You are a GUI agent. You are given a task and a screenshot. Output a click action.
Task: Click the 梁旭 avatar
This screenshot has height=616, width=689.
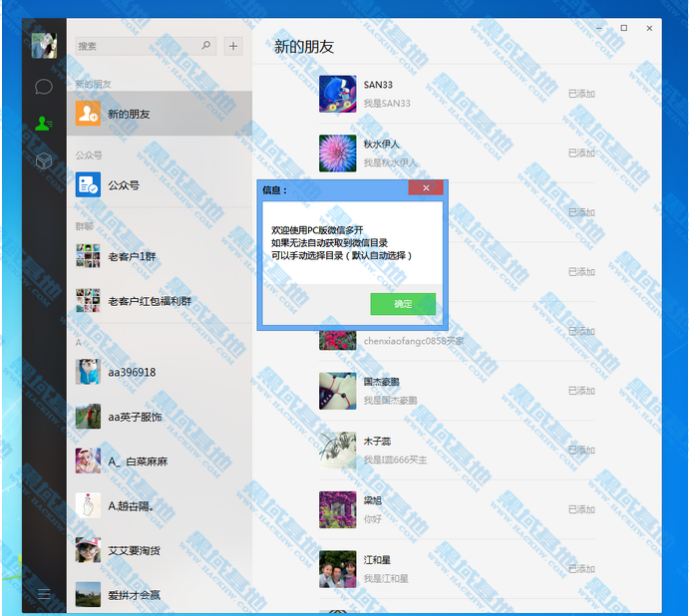[x=337, y=509]
